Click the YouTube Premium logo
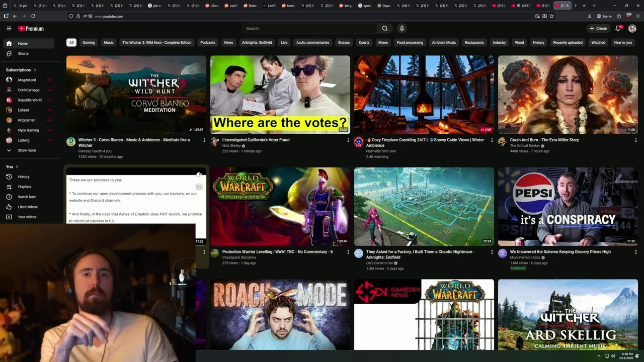The image size is (644, 362). (31, 29)
